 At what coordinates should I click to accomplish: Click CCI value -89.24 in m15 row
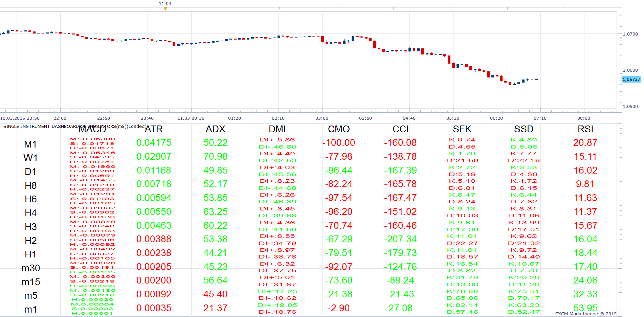click(400, 280)
